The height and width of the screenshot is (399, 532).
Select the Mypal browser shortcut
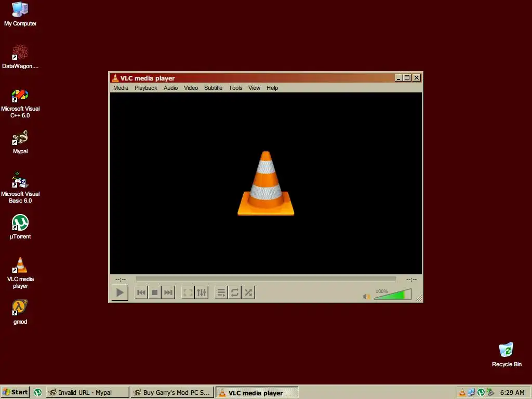click(x=20, y=142)
